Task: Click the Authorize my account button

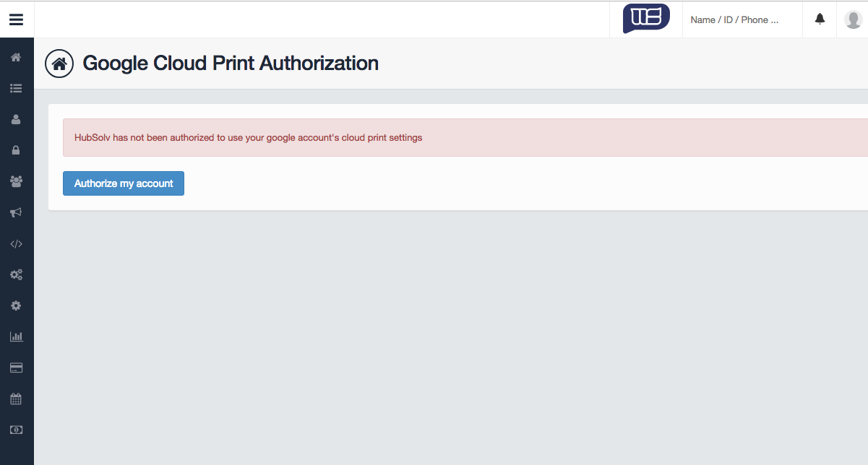Action: (x=123, y=183)
